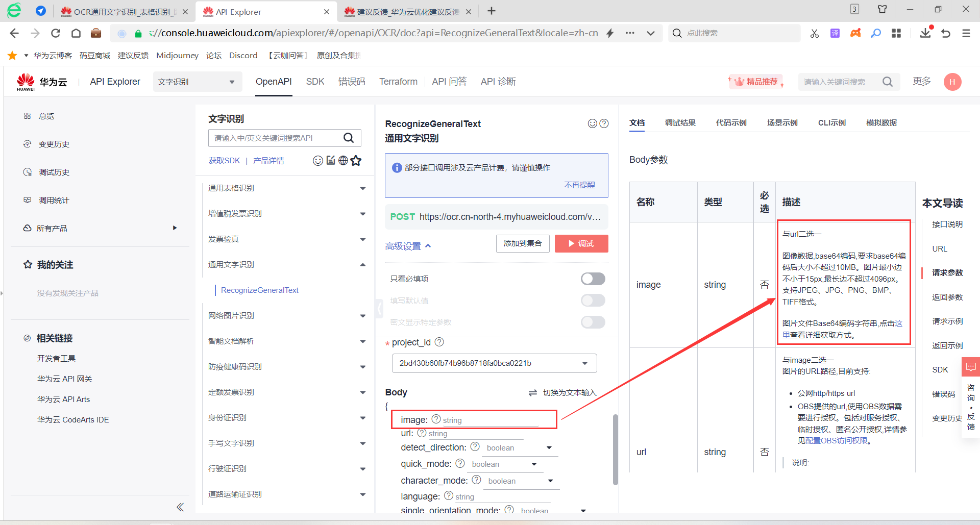Image resolution: width=980 pixels, height=525 pixels.
Task: Click the project_id help question icon
Action: (439, 342)
